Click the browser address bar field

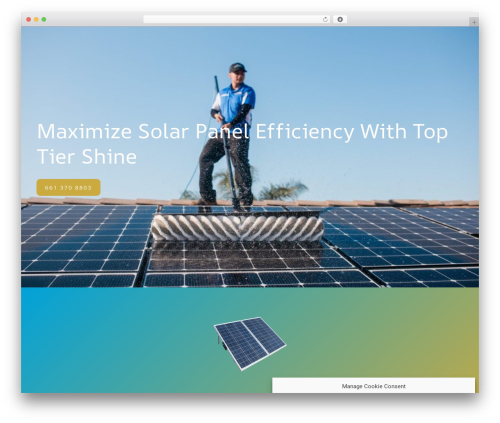click(237, 19)
